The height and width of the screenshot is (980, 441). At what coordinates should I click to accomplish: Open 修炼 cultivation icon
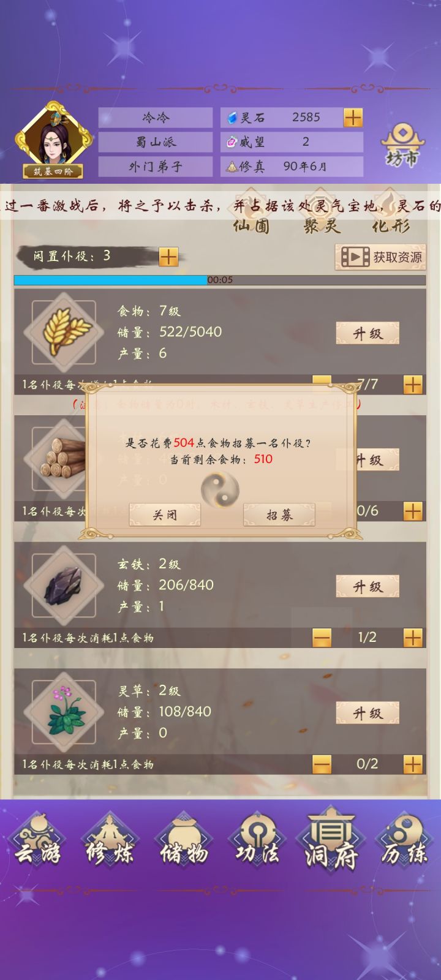point(110,844)
